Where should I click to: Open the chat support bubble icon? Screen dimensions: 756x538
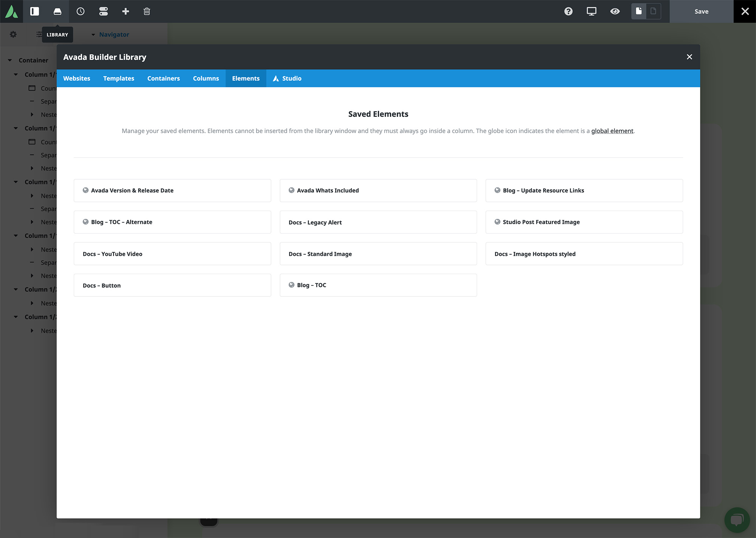(x=737, y=520)
